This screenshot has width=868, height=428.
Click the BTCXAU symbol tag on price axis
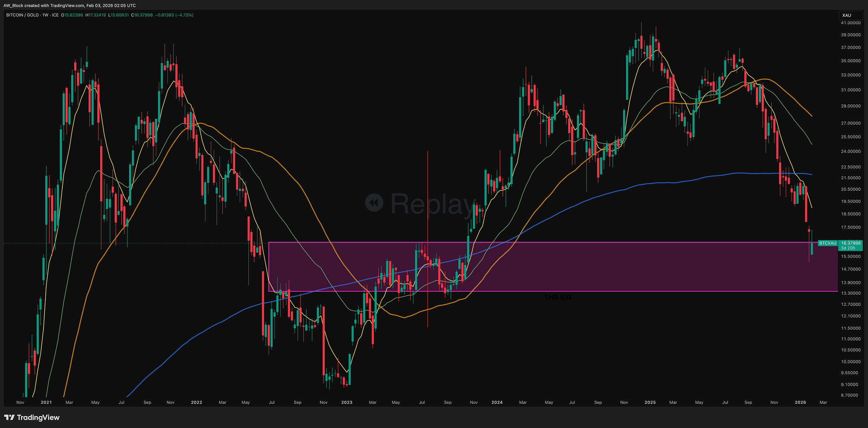click(827, 243)
